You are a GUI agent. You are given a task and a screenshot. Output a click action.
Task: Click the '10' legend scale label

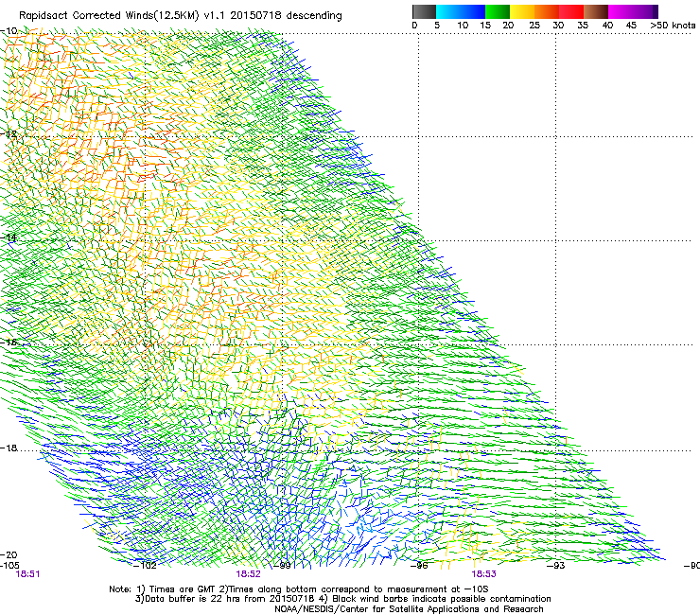(x=463, y=26)
